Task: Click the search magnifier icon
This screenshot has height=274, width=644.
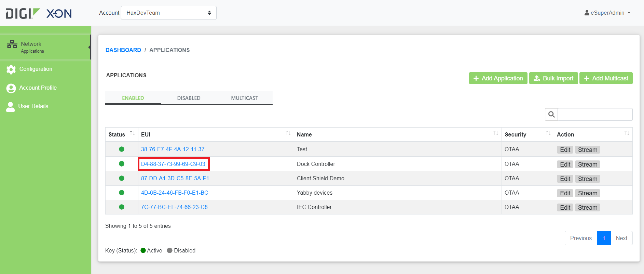Action: pyautogui.click(x=551, y=114)
